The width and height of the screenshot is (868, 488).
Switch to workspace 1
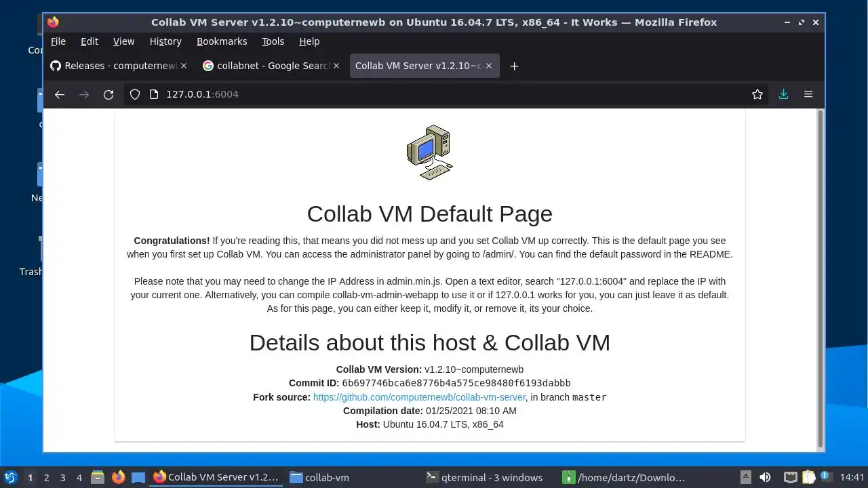pyautogui.click(x=30, y=478)
